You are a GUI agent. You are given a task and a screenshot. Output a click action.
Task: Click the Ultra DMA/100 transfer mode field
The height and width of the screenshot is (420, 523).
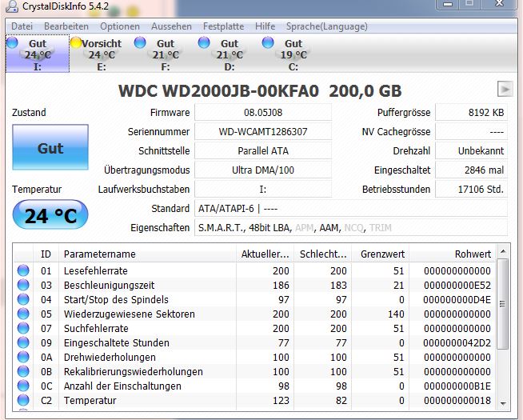tap(263, 170)
